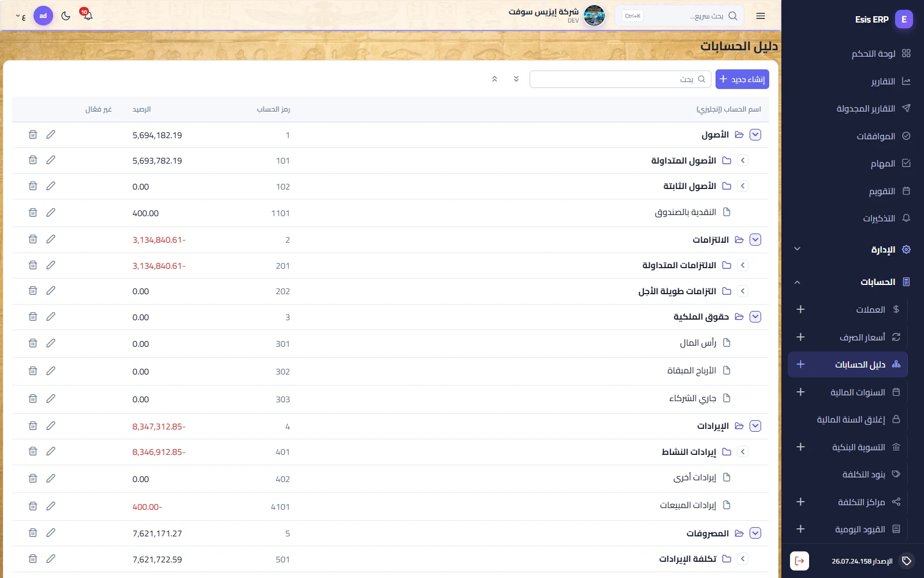The image size is (924, 578).
Task: Focus the بحث search box in accounts
Action: tap(620, 79)
